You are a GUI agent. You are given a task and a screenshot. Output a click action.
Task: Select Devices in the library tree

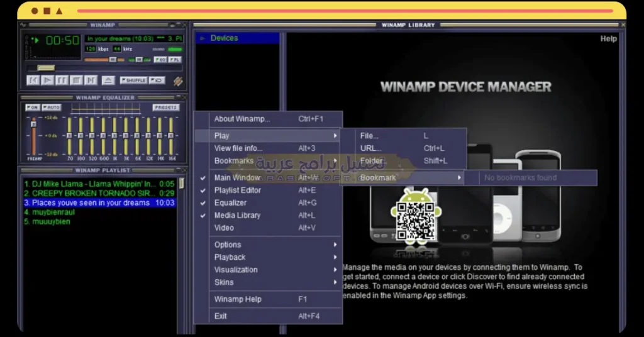point(225,38)
